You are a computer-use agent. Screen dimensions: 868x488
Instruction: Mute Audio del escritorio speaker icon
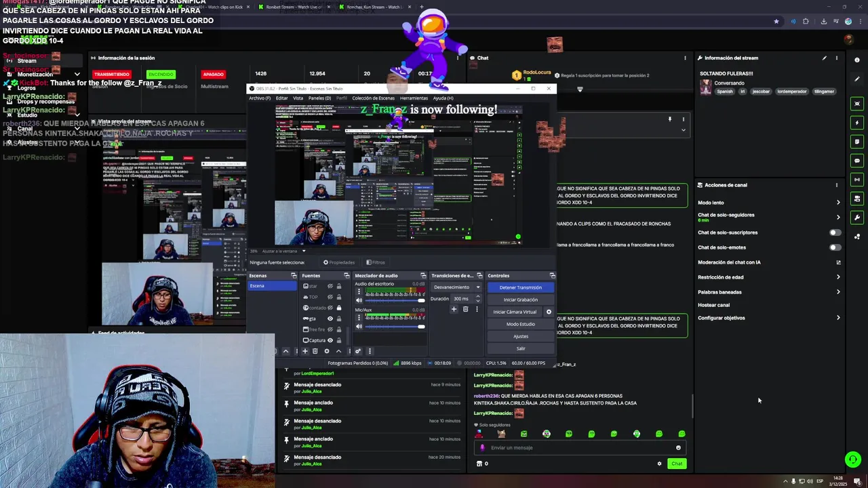(359, 300)
